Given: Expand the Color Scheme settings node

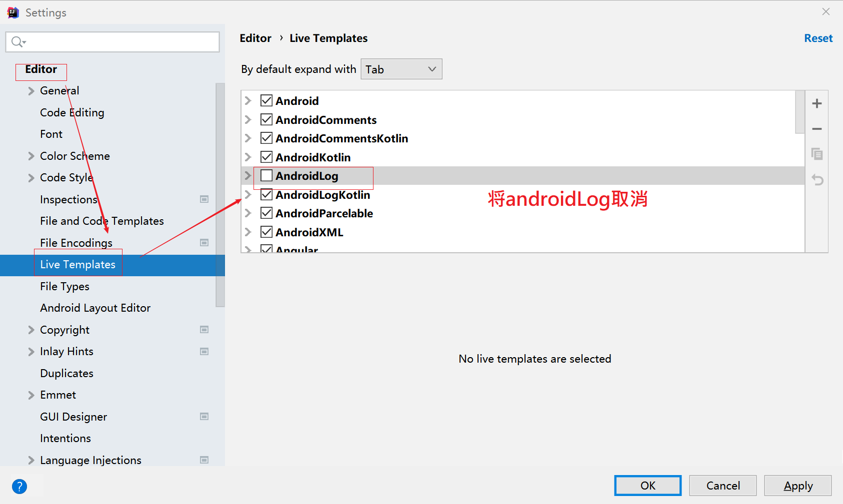Looking at the screenshot, I should [x=31, y=156].
